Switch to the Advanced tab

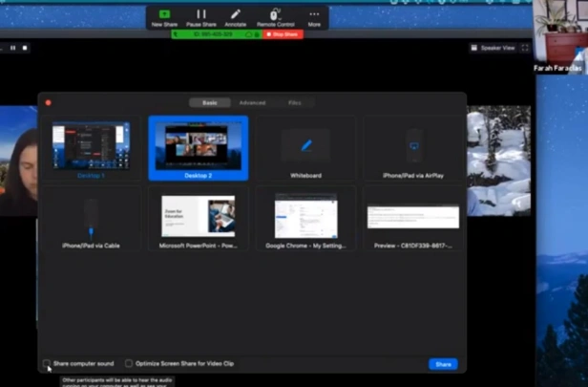[252, 103]
